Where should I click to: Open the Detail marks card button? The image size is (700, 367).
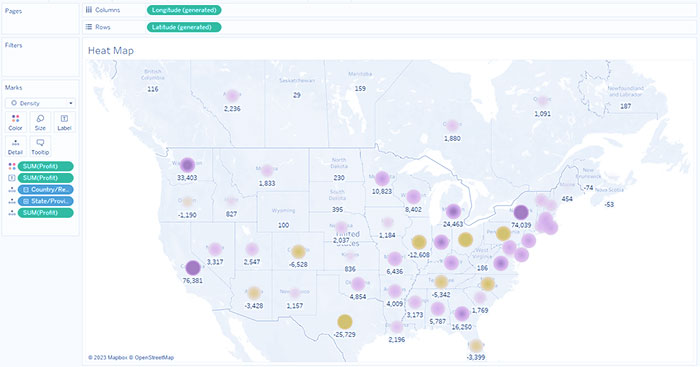(x=16, y=146)
